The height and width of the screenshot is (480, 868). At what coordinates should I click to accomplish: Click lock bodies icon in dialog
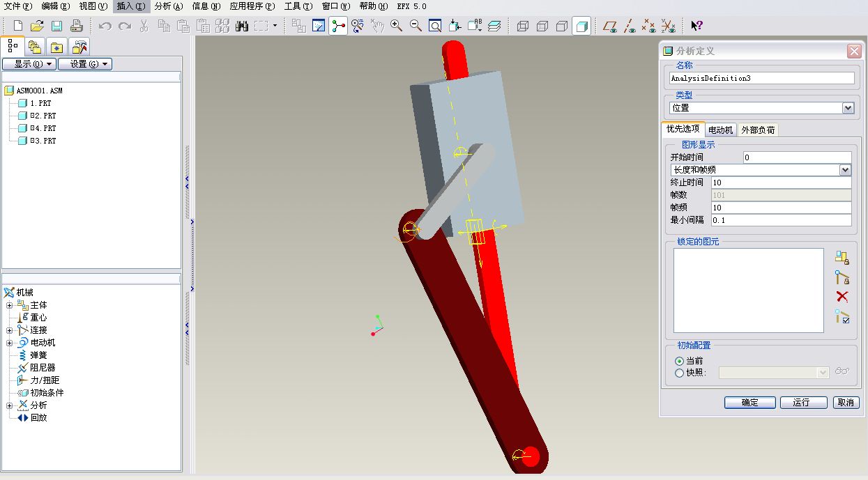(x=842, y=258)
